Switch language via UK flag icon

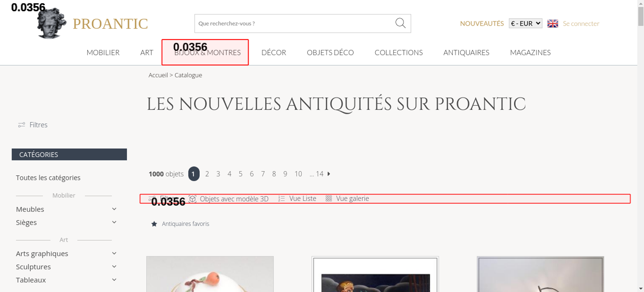[x=553, y=23]
